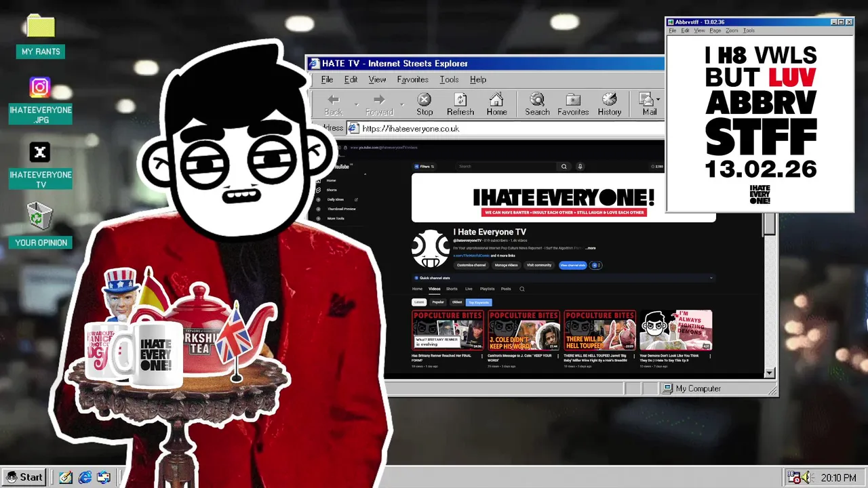Click the YouTube search magnifier button
This screenshot has height=488, width=868.
click(x=564, y=166)
